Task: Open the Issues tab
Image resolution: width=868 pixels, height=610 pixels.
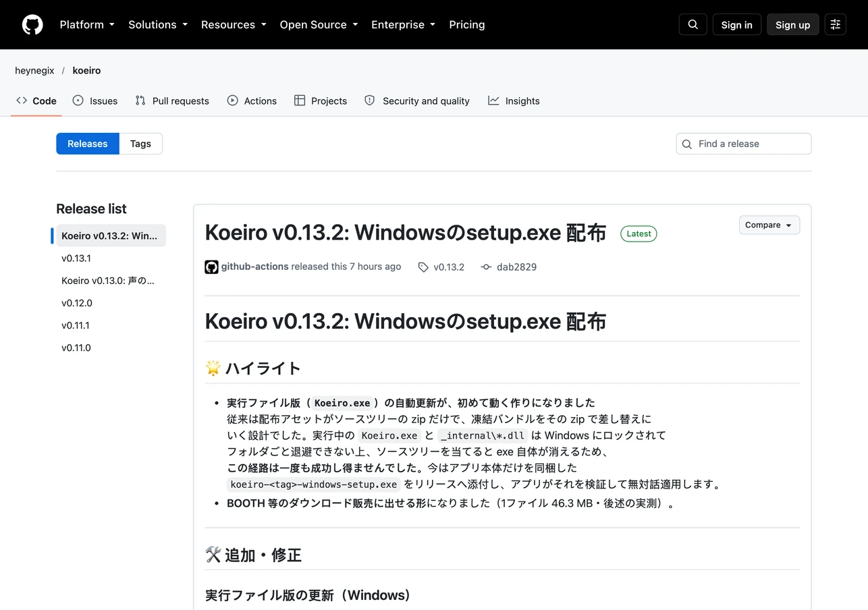Action: [95, 101]
